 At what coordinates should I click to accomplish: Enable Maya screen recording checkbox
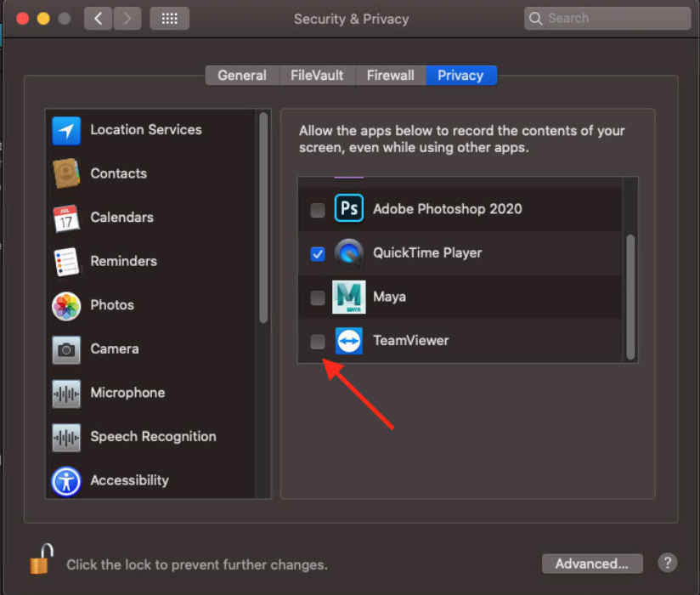coord(318,297)
